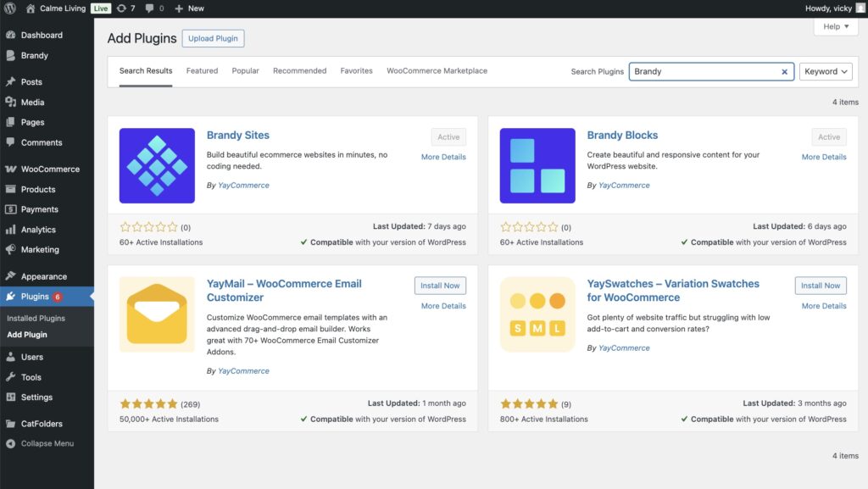
Task: Click the YayMail five-star rating
Action: coord(149,403)
